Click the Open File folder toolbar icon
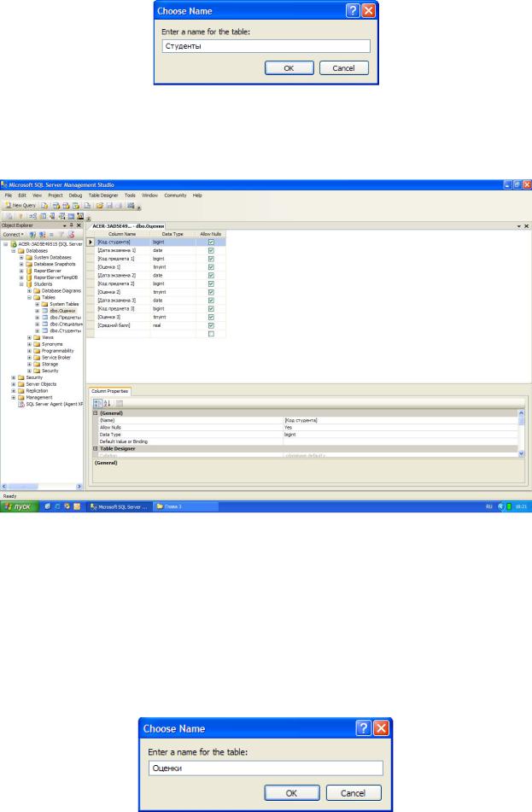Image resolution: width=532 pixels, height=812 pixels. pyautogui.click(x=99, y=206)
